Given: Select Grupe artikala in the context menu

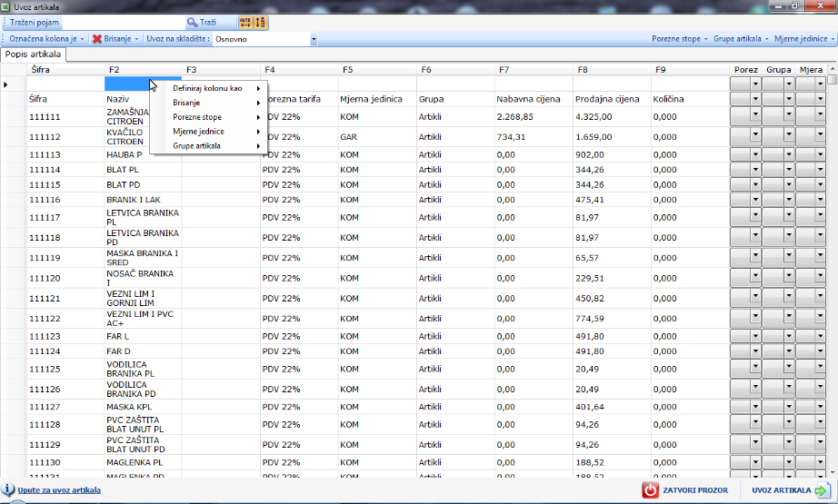Looking at the screenshot, I should [208, 146].
